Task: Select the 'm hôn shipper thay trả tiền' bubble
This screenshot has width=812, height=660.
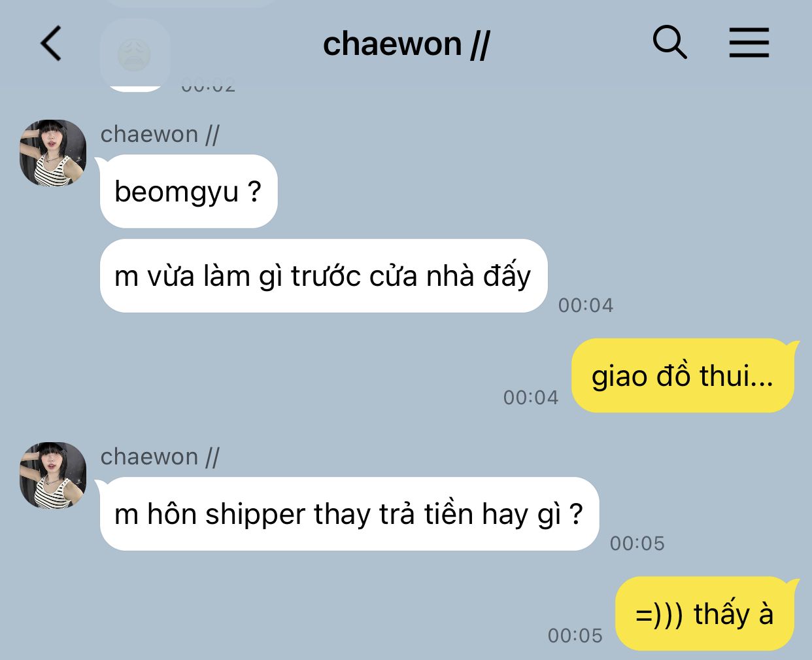Action: pyautogui.click(x=349, y=514)
